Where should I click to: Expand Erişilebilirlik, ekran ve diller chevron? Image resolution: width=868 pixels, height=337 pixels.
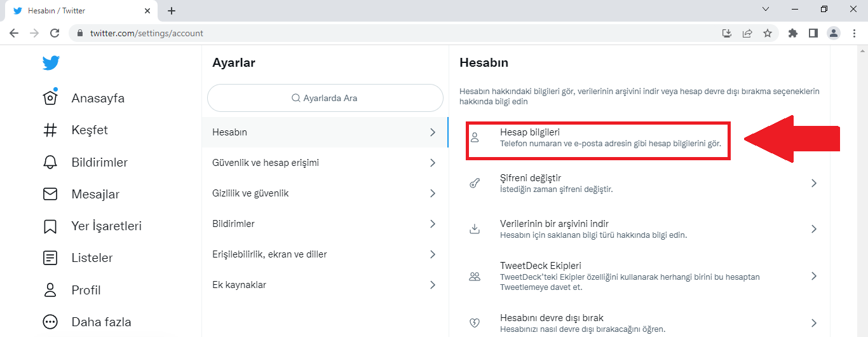click(x=433, y=254)
